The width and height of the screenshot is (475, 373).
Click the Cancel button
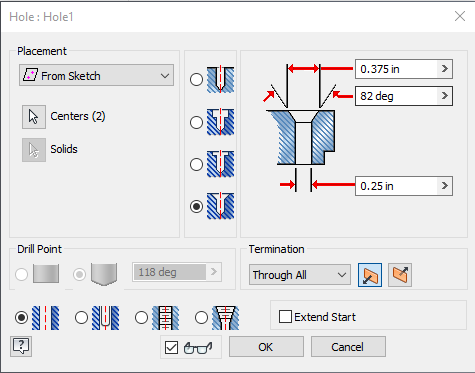(348, 347)
